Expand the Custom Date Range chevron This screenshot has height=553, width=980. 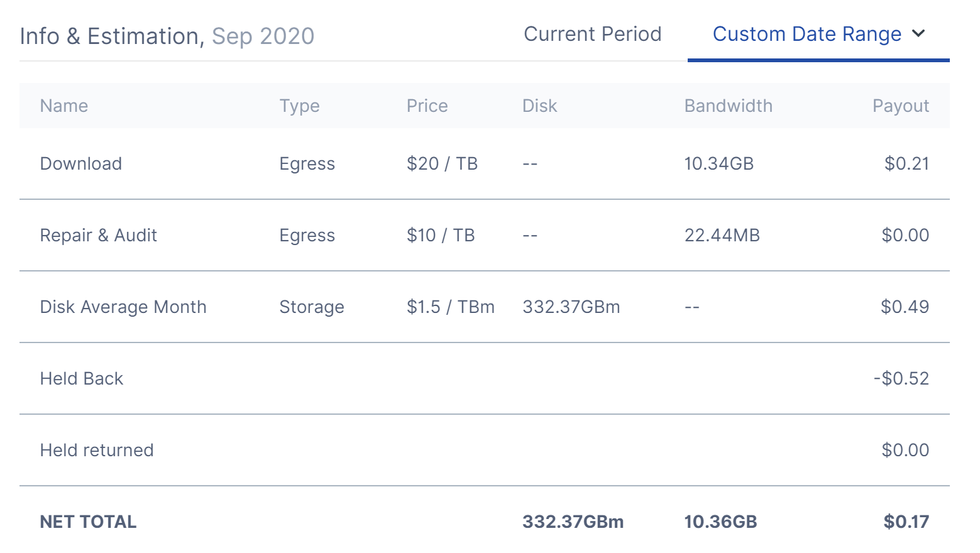pyautogui.click(x=918, y=33)
